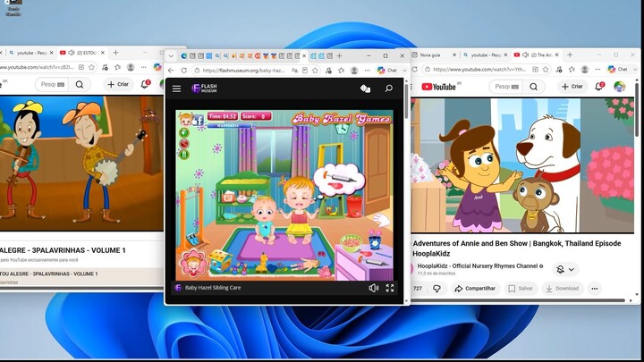Screen dimensions: 644x362
Task: Open favorites list in Flash Museum window toolbar
Action: click(x=341, y=71)
